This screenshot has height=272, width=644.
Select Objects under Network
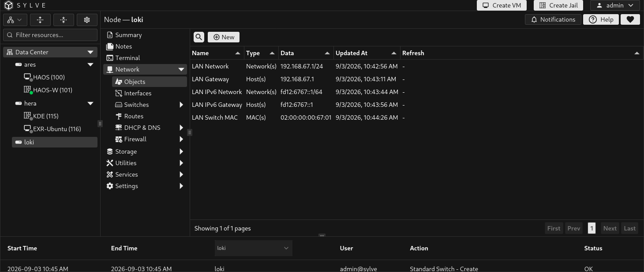[150, 82]
